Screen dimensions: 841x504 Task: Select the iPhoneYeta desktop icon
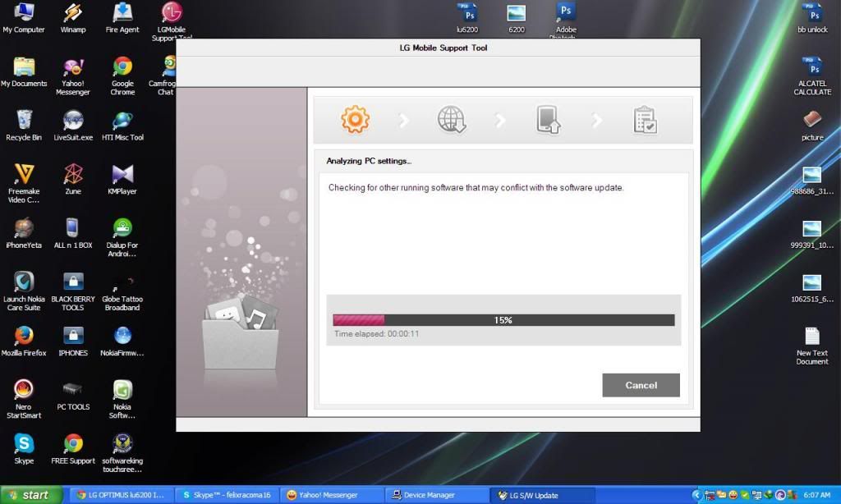pyautogui.click(x=24, y=233)
